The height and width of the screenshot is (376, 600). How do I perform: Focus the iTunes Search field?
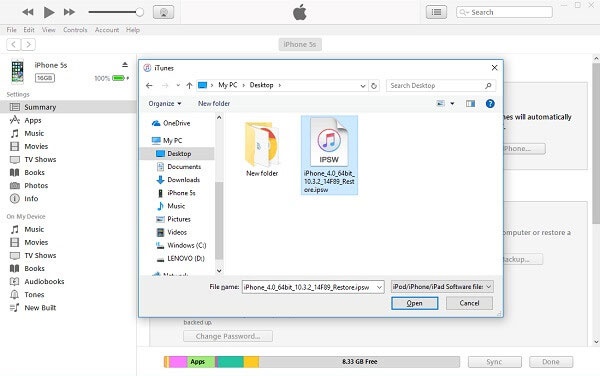504,12
